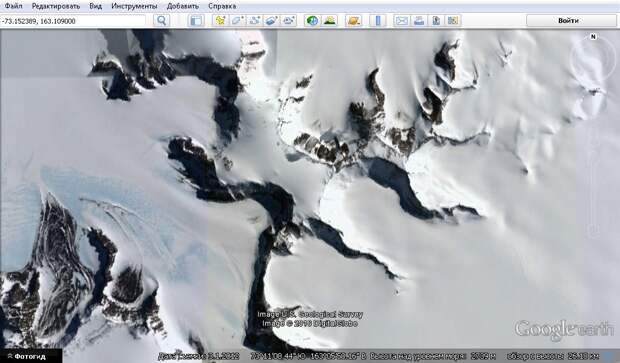
Task: Toggle historical imagery with the clock-globe icon
Action: [x=312, y=21]
